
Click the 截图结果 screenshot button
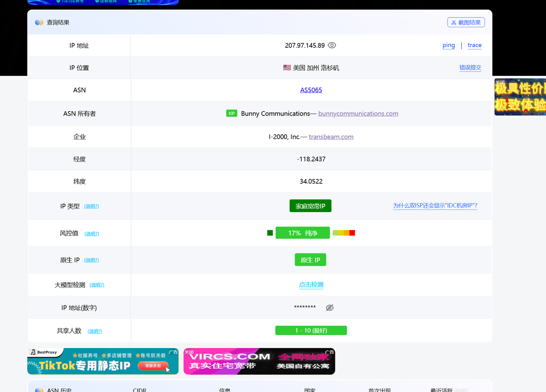pyautogui.click(x=466, y=22)
